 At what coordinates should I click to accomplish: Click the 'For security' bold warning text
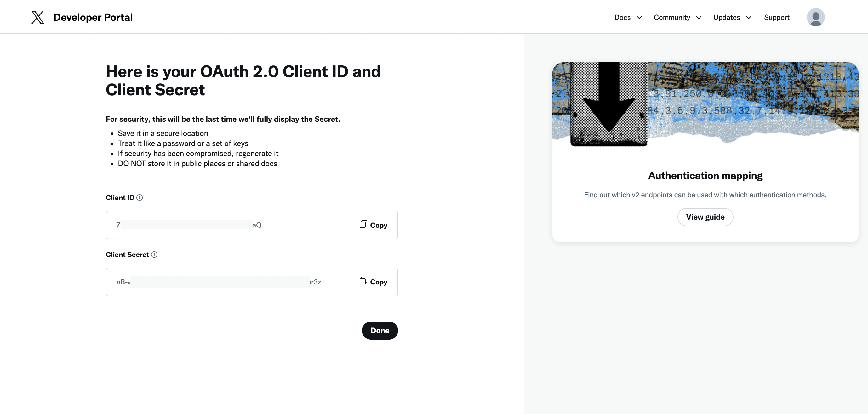[223, 119]
